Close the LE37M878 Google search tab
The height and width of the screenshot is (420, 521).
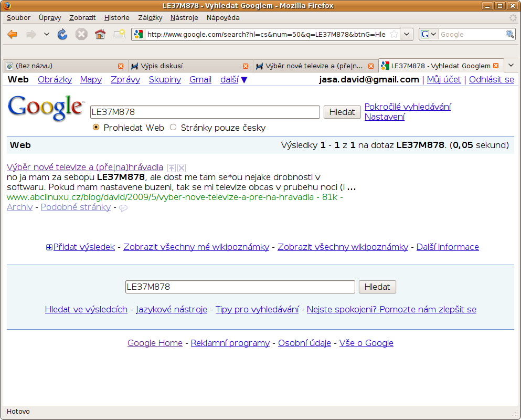(x=496, y=66)
